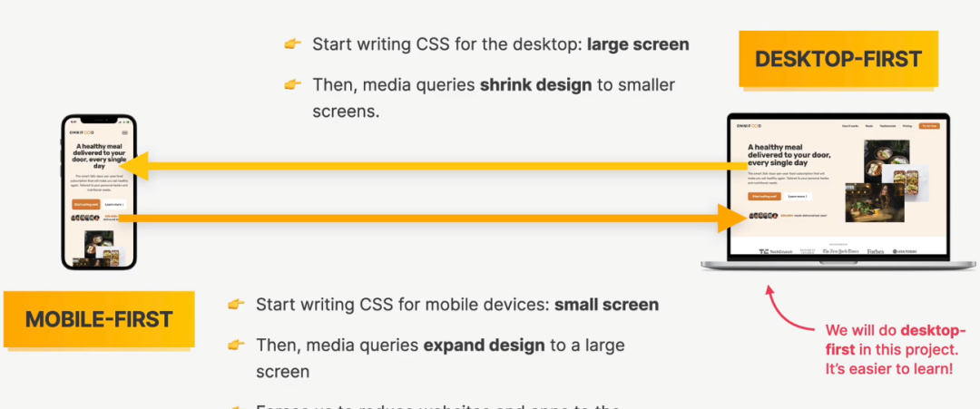Select the DESKTOP-FIRST yellow label
Screen dimensions: 980x409
tap(838, 59)
